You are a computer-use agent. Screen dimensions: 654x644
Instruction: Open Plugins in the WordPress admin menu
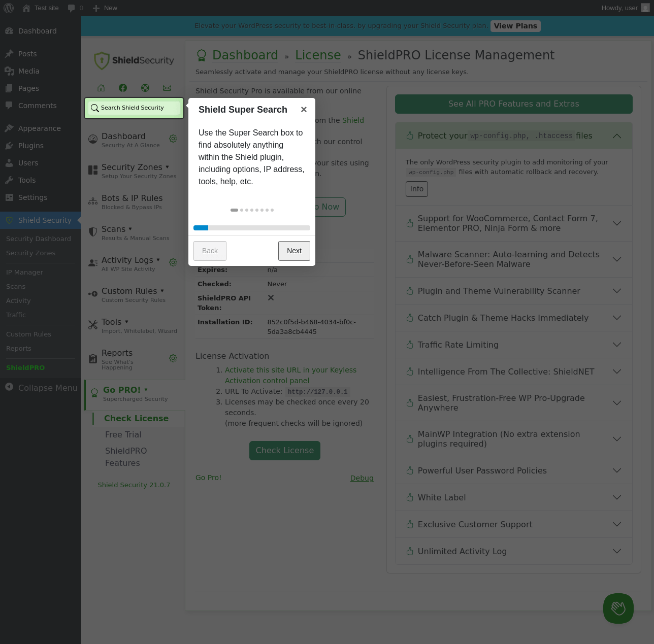pos(41,146)
